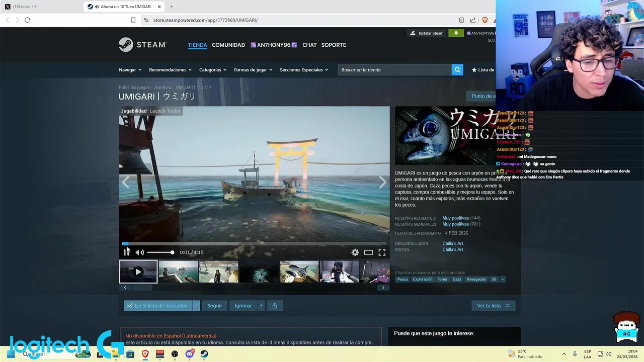Click the browser address bar URL
This screenshot has height=362, width=644.
pos(205,20)
